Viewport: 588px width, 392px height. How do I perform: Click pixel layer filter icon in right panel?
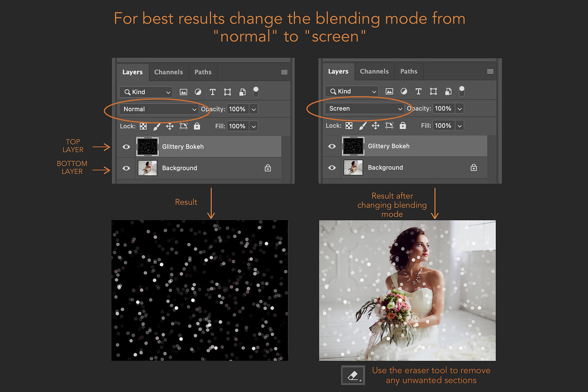390,92
